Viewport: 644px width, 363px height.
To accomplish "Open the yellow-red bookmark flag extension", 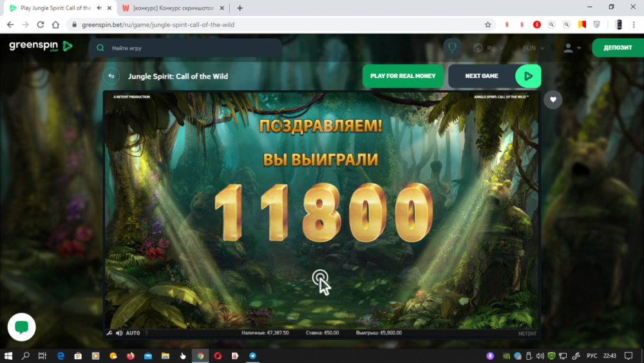I will coord(582,25).
